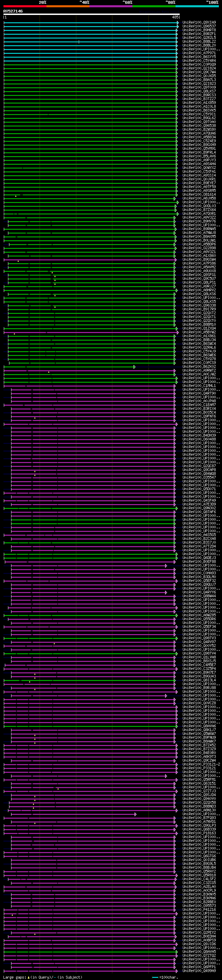Select the UniRef100_B9GSW4 label

[x=199, y=259]
